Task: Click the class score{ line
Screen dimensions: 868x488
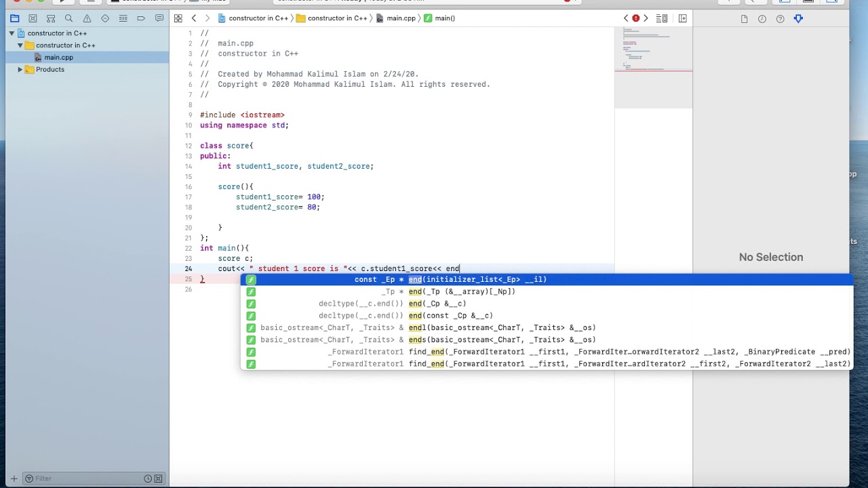Action: tap(226, 146)
